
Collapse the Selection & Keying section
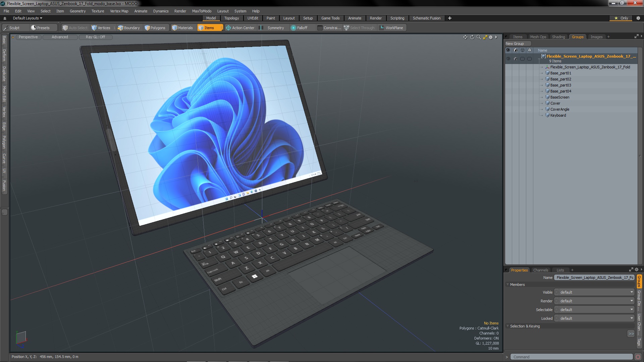click(x=507, y=326)
